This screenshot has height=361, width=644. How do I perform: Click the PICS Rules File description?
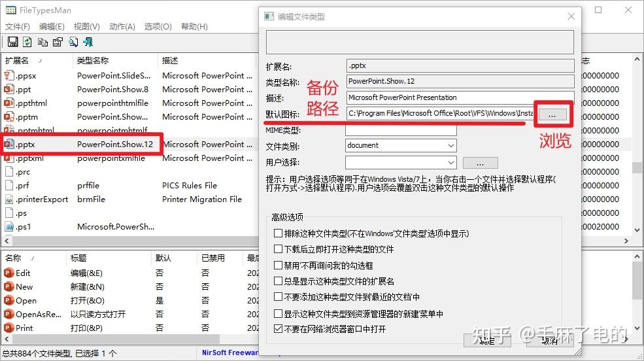[190, 185]
